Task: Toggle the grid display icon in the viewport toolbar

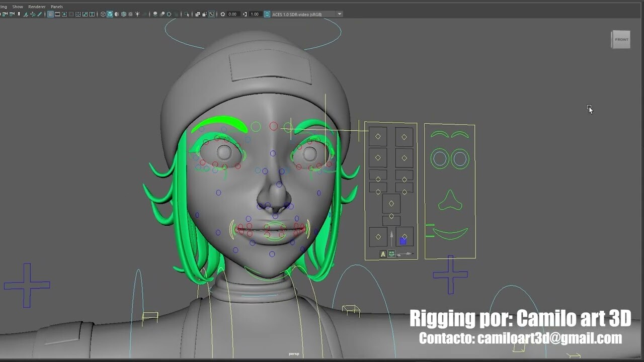Action: pyautogui.click(x=51, y=14)
